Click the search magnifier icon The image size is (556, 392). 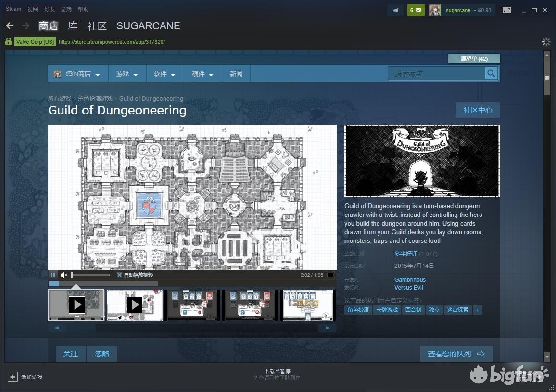click(491, 74)
